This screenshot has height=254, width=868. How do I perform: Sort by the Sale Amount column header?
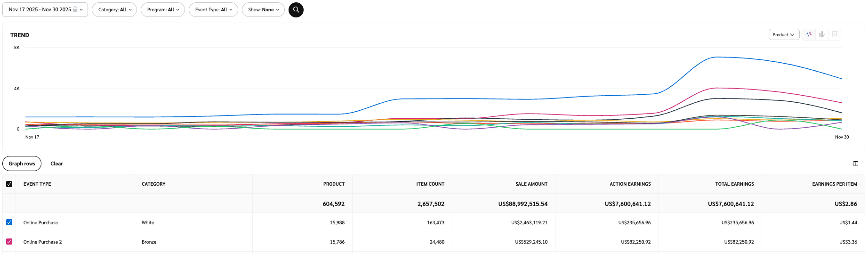tap(531, 184)
